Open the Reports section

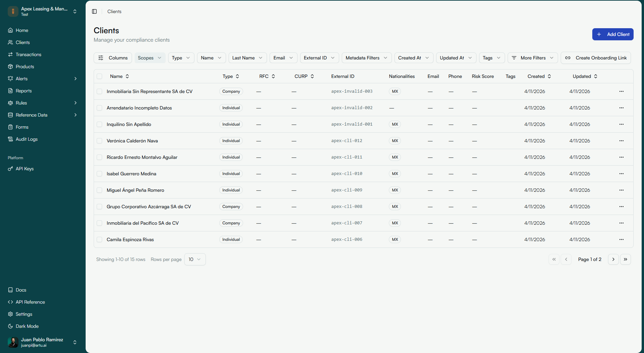(24, 91)
